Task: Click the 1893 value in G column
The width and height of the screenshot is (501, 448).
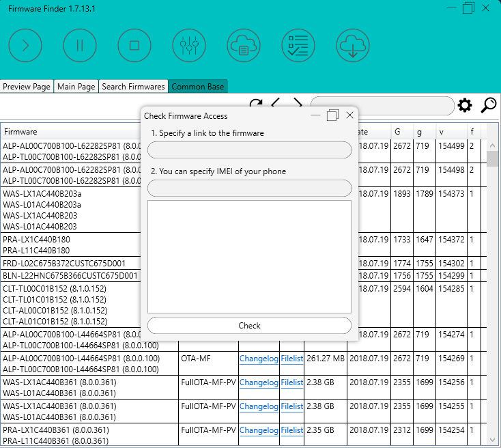Action: pos(402,194)
